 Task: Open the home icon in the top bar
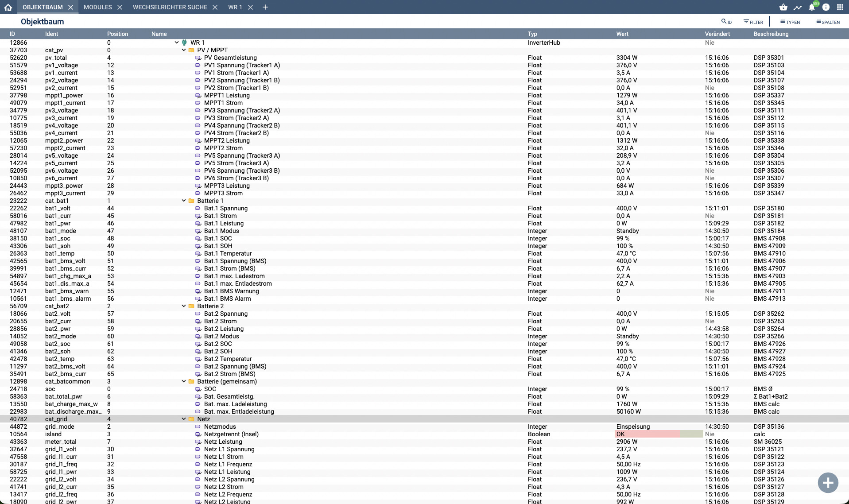pyautogui.click(x=8, y=7)
